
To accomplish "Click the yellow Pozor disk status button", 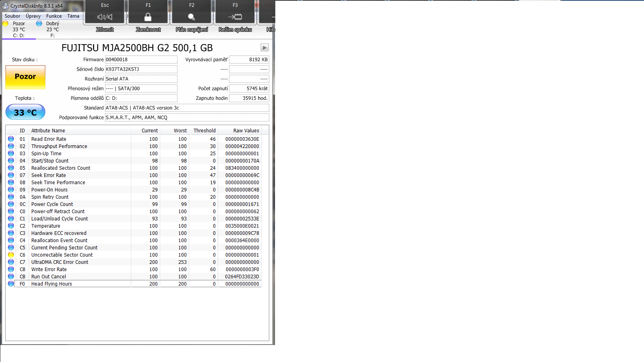I will (x=25, y=77).
